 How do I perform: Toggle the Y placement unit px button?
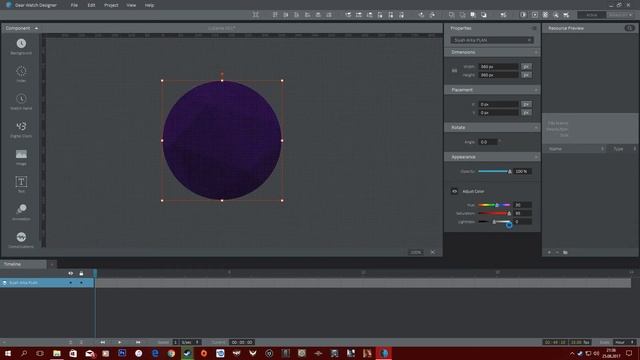pyautogui.click(x=526, y=113)
